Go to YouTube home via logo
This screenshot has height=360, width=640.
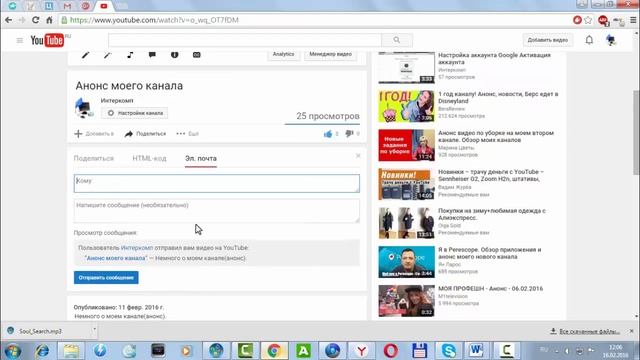tap(47, 40)
